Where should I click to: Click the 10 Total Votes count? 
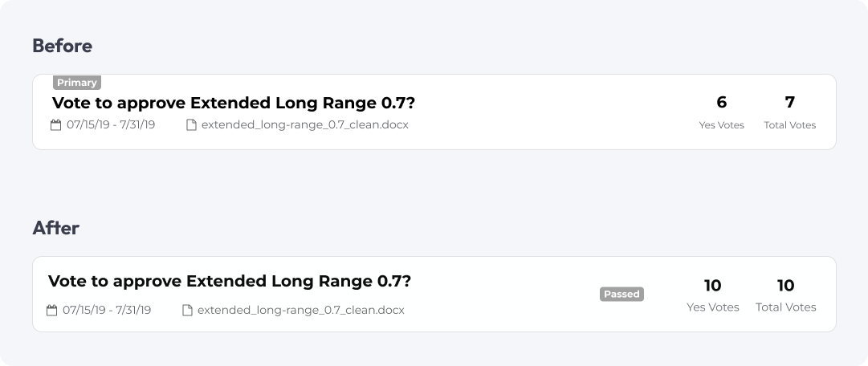(786, 286)
